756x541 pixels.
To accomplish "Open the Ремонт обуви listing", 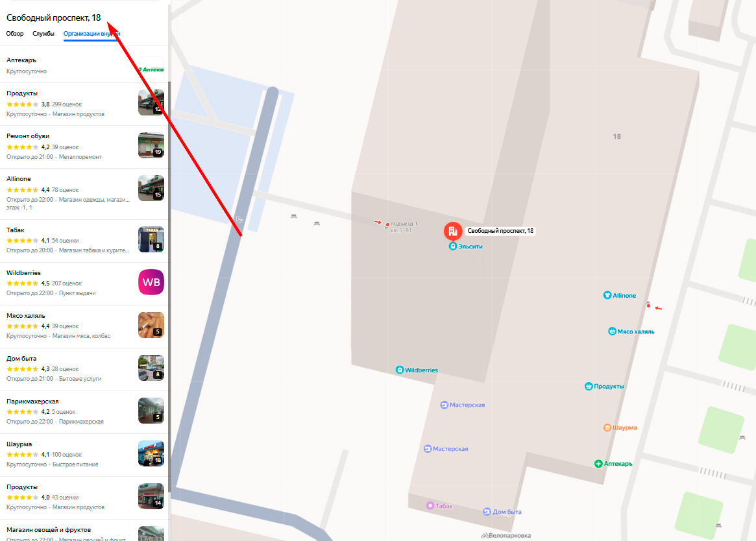I will [84, 147].
